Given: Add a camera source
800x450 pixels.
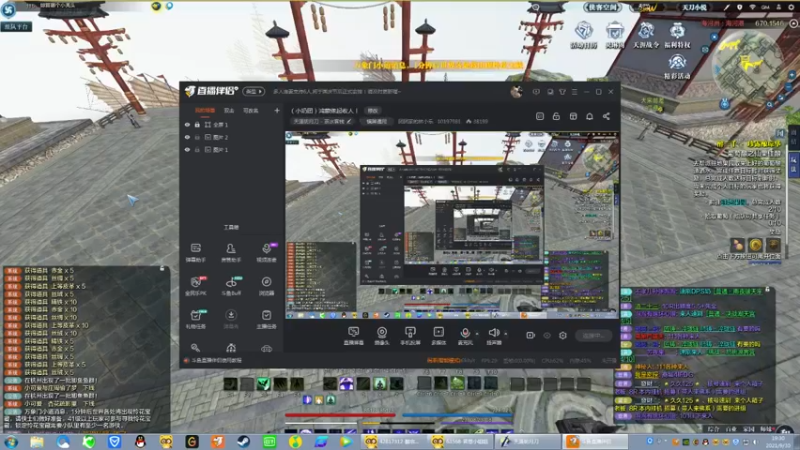Looking at the screenshot, I should [382, 336].
